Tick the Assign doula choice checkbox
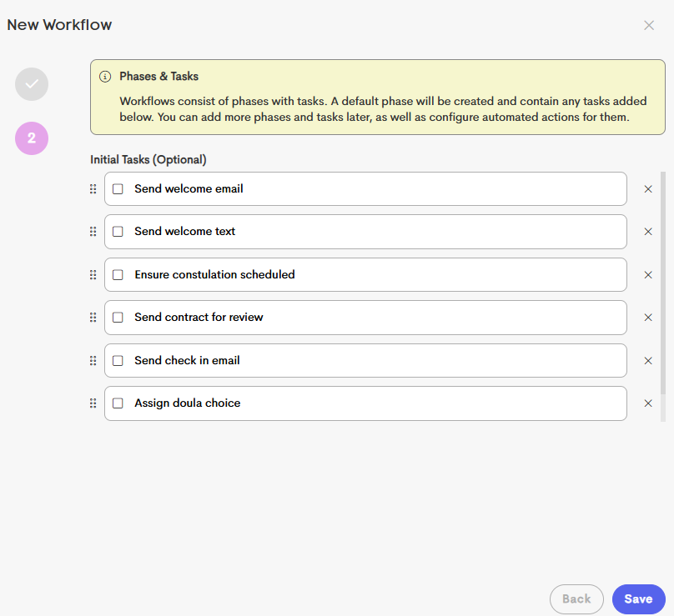674x616 pixels. [118, 403]
